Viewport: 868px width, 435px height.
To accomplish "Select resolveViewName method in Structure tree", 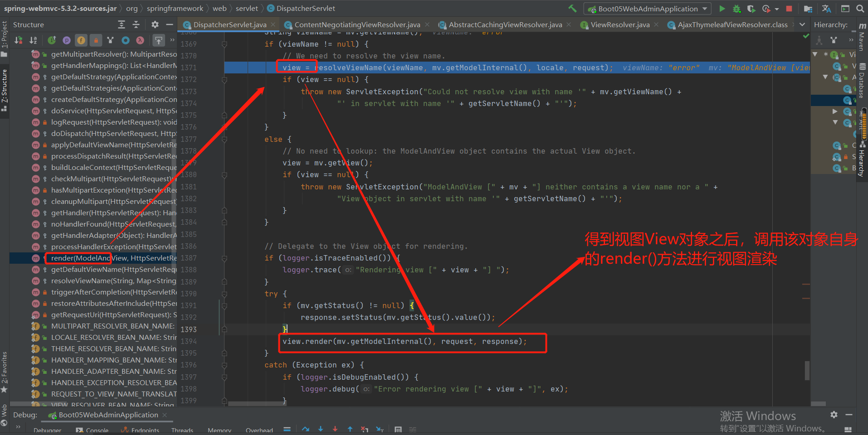I will coord(113,280).
